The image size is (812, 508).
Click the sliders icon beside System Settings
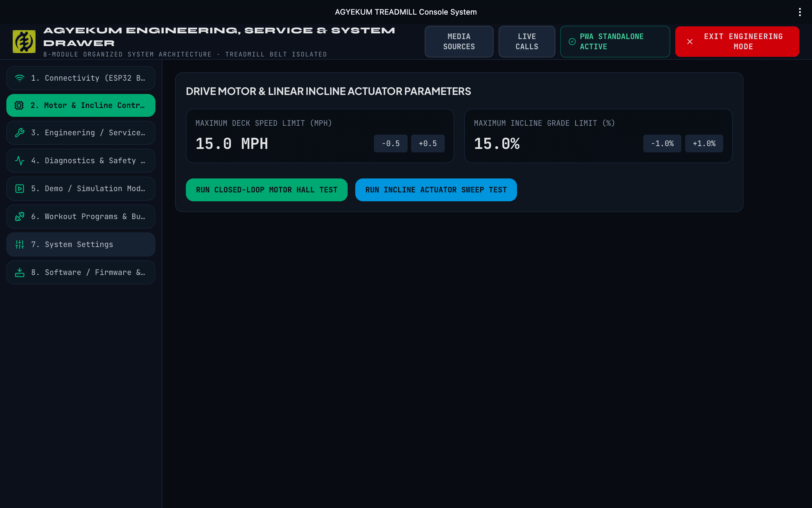point(20,244)
